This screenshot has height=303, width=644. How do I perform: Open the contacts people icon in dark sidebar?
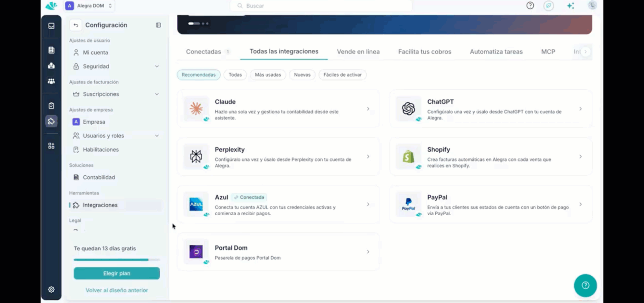point(51,81)
